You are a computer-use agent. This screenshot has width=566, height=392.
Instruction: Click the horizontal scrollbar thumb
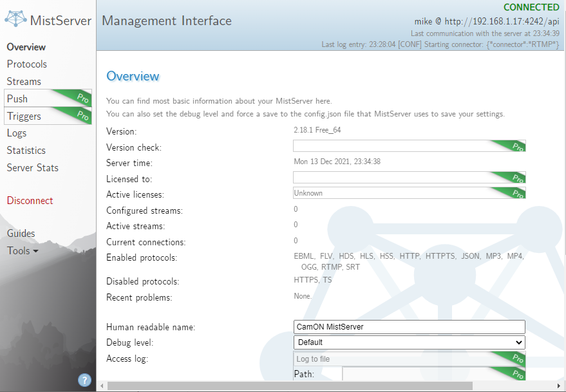(x=290, y=386)
